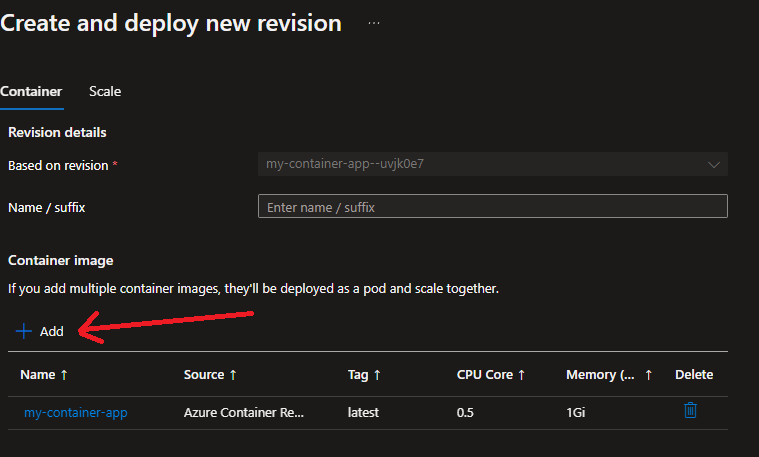Click the 1Gi memory value
The width and height of the screenshot is (759, 457).
576,412
